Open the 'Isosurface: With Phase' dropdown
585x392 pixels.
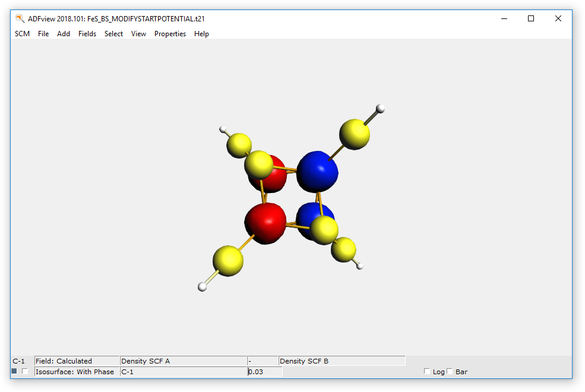point(77,372)
